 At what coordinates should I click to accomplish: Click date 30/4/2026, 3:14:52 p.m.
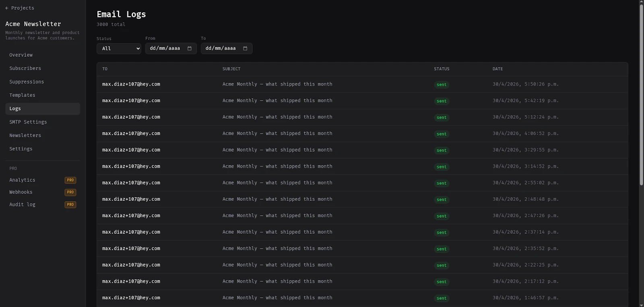tap(526, 167)
